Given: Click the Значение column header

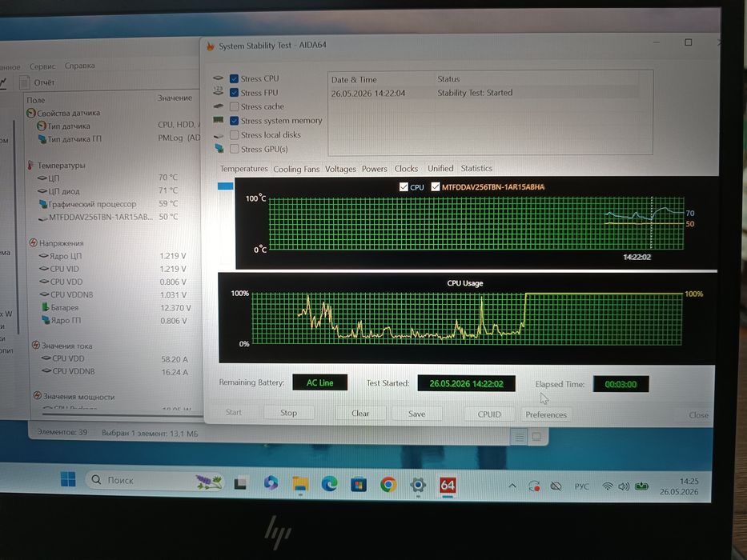Looking at the screenshot, I should pos(175,98).
